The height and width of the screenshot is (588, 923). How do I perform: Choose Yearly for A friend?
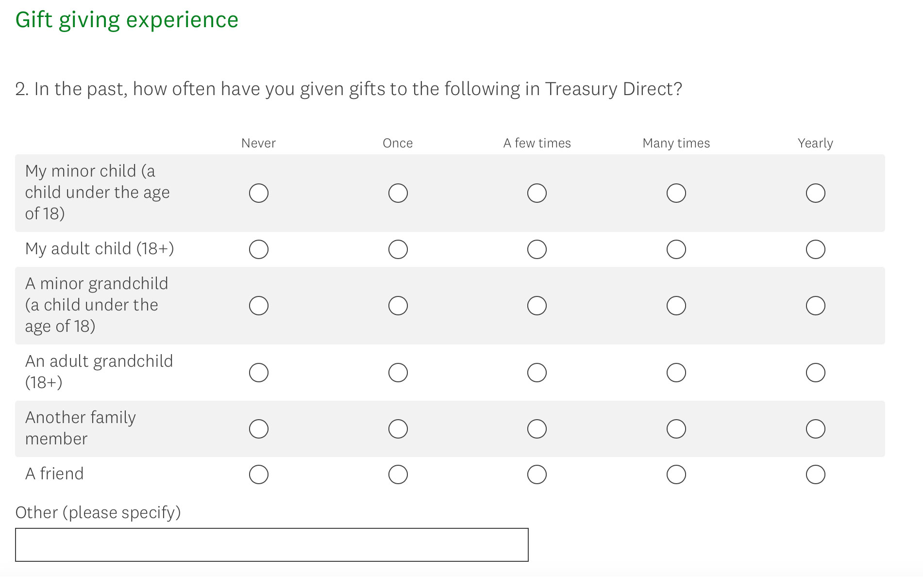pos(815,474)
